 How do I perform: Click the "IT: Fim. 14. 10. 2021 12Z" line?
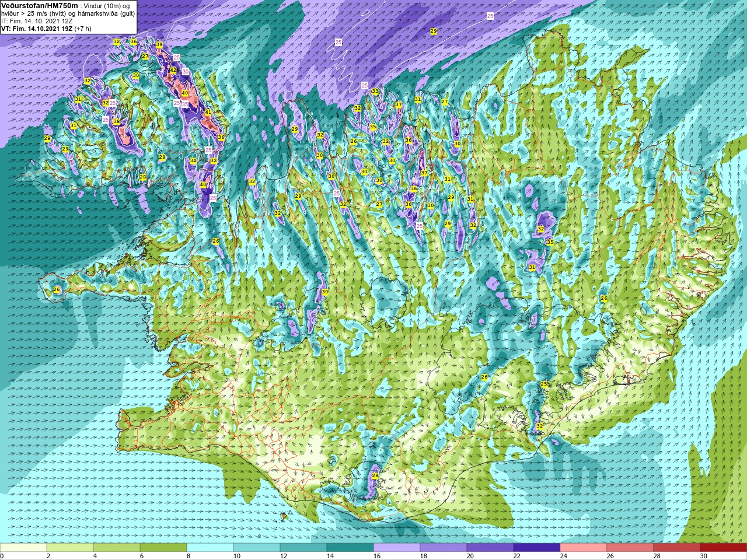tap(37, 21)
